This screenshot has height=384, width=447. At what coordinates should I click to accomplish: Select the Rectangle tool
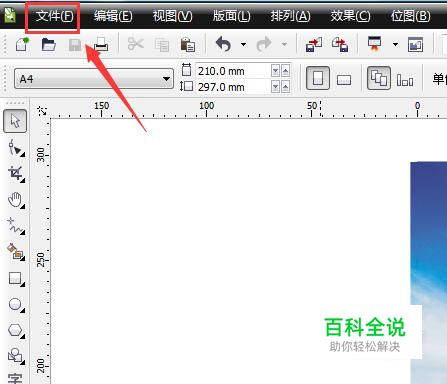[16, 278]
